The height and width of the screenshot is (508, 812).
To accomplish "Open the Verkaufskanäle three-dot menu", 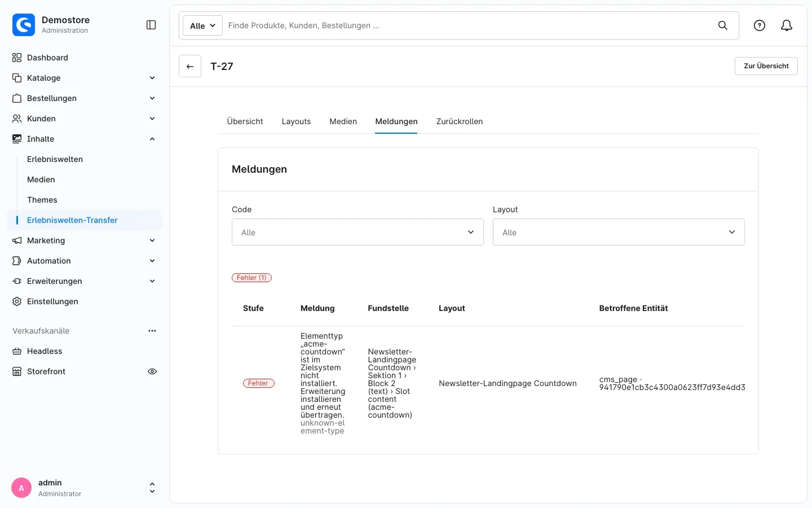I will 152,331.
